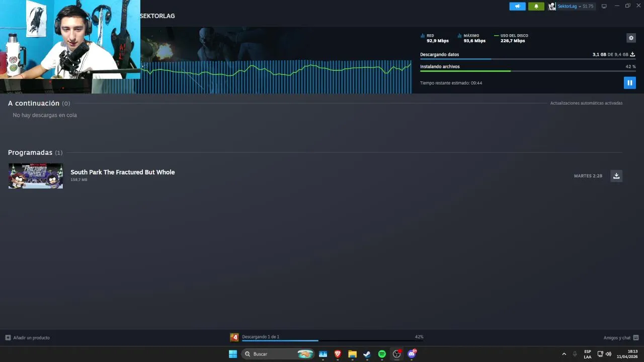The height and width of the screenshot is (362, 644).
Task: Open South Park The Fractured But Whole title
Action: [x=123, y=172]
